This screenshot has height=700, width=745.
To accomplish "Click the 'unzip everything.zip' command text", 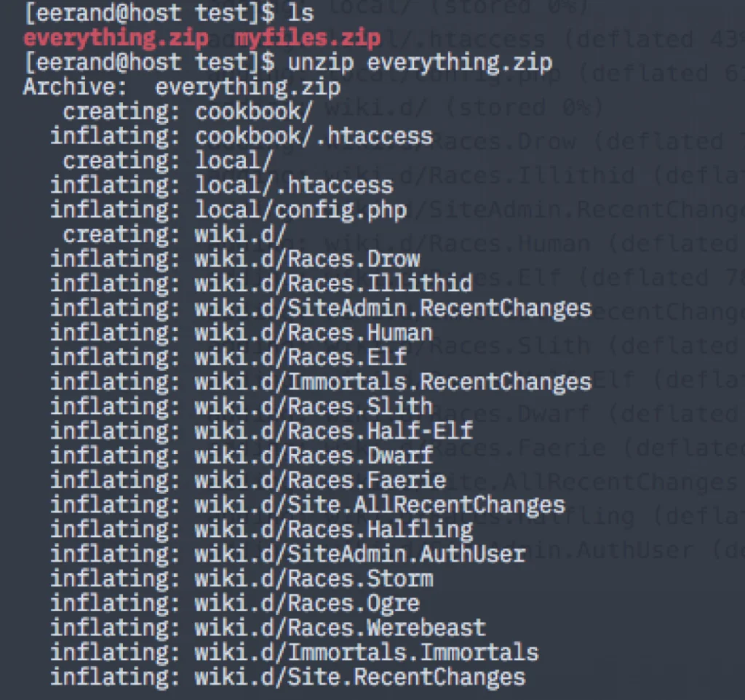I will (420, 63).
